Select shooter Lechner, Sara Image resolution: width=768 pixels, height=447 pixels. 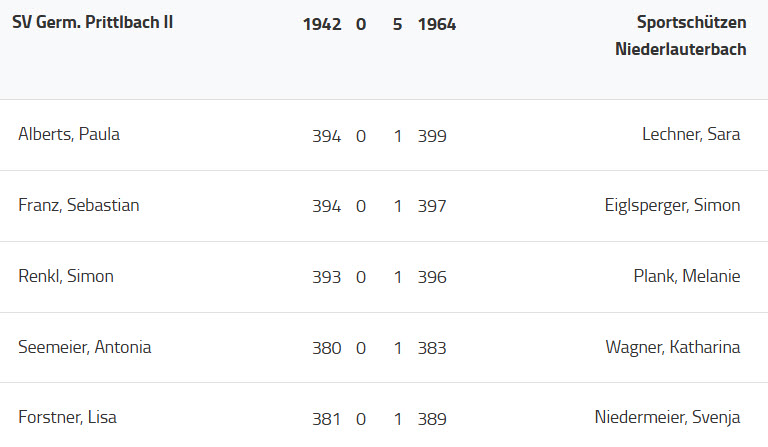tap(691, 135)
